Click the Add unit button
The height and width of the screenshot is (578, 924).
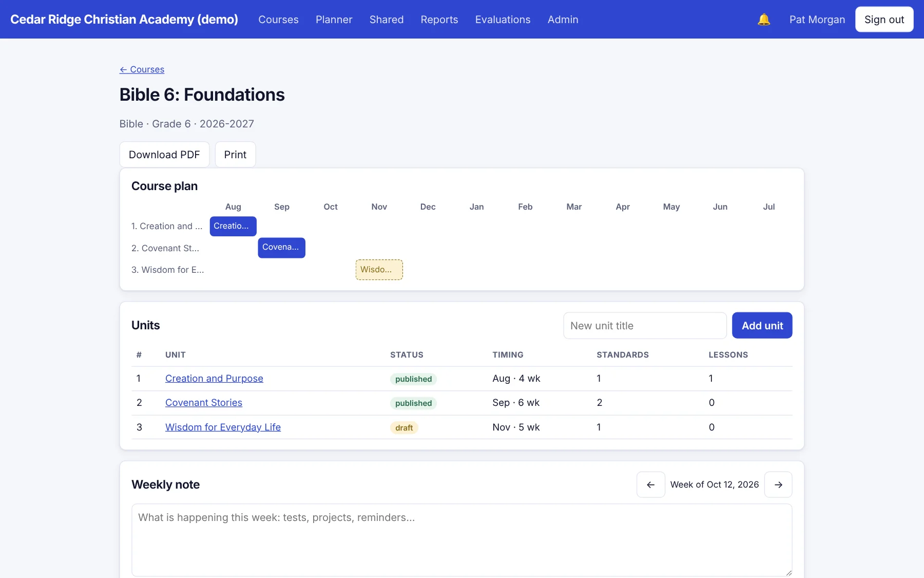[x=762, y=326]
